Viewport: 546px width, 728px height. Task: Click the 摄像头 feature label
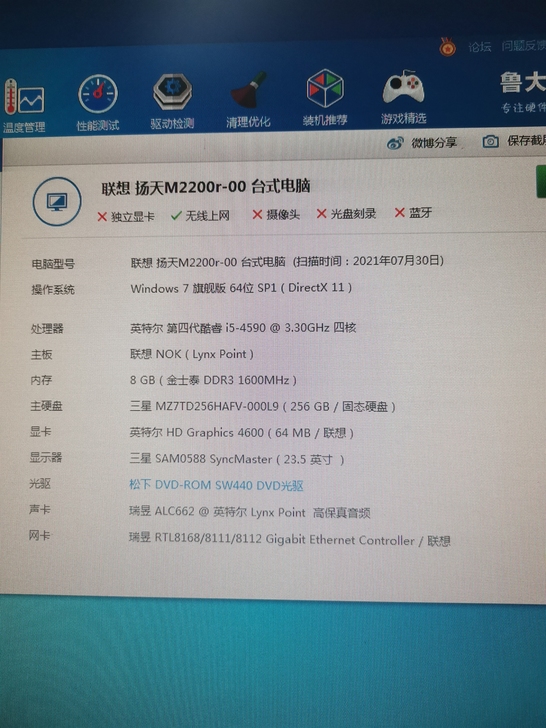(x=283, y=214)
